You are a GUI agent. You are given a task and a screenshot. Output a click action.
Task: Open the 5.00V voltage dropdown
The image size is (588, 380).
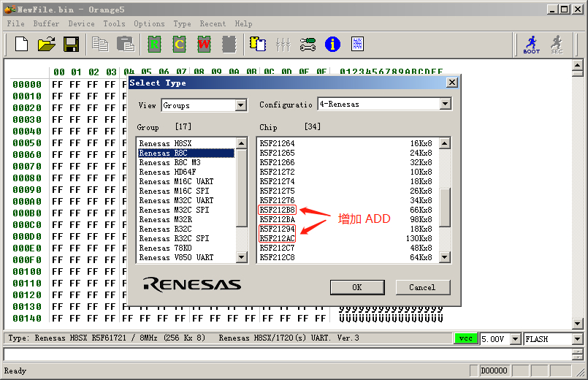pyautogui.click(x=516, y=339)
